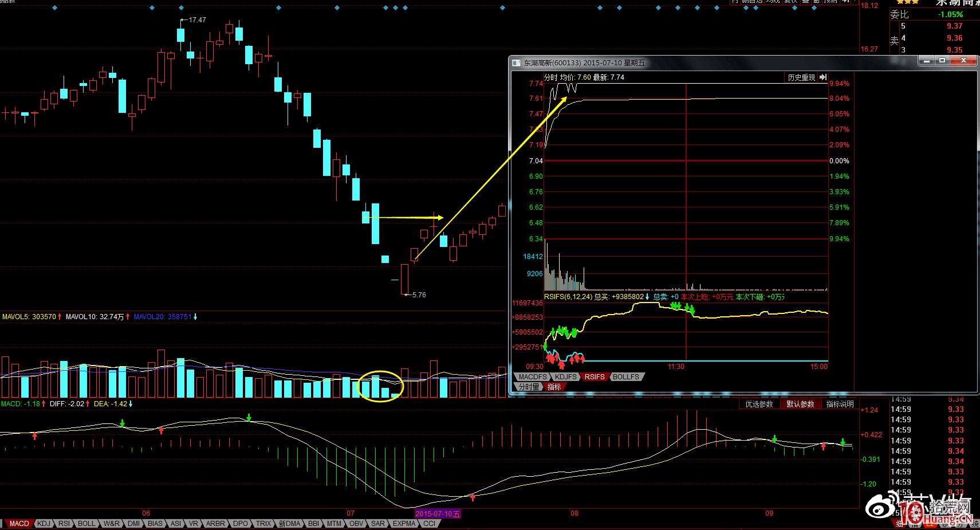The image size is (980, 530).
Task: Open the DMI indicator tab
Action: [x=133, y=524]
